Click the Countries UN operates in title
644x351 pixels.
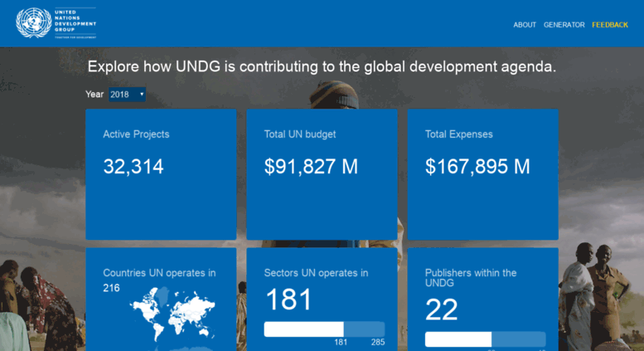(x=159, y=273)
